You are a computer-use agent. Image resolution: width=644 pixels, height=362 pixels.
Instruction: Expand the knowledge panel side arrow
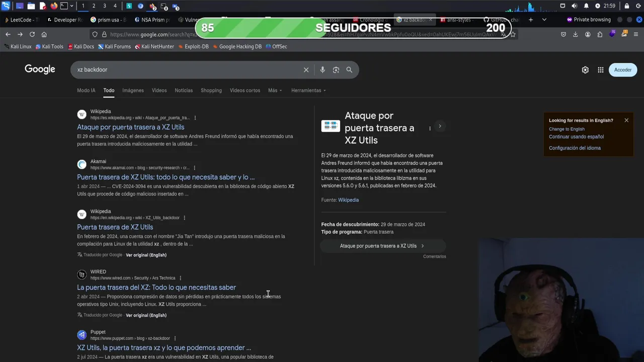coord(440,126)
